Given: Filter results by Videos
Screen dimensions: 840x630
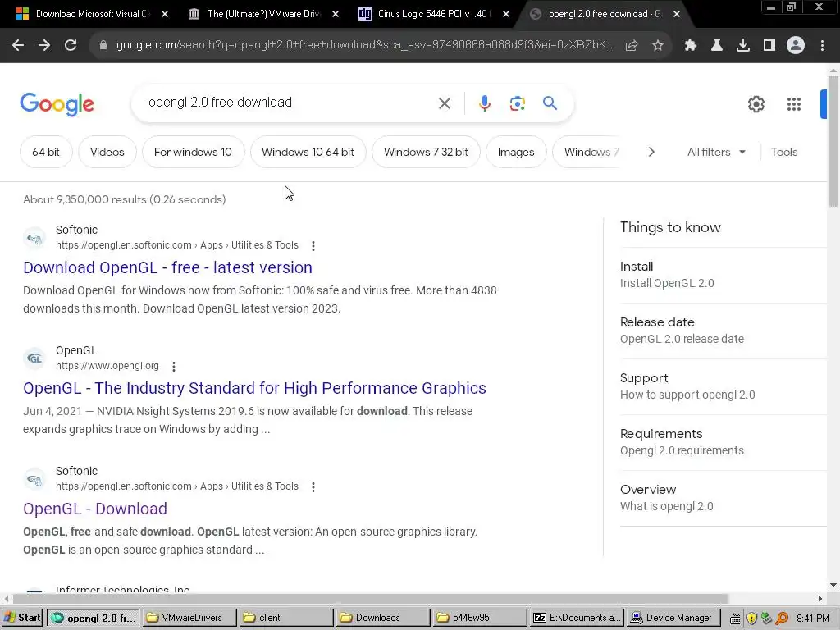Looking at the screenshot, I should pos(107,152).
